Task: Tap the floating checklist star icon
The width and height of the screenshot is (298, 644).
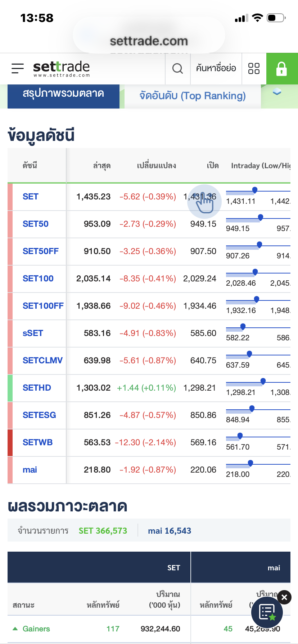Action: (x=267, y=612)
